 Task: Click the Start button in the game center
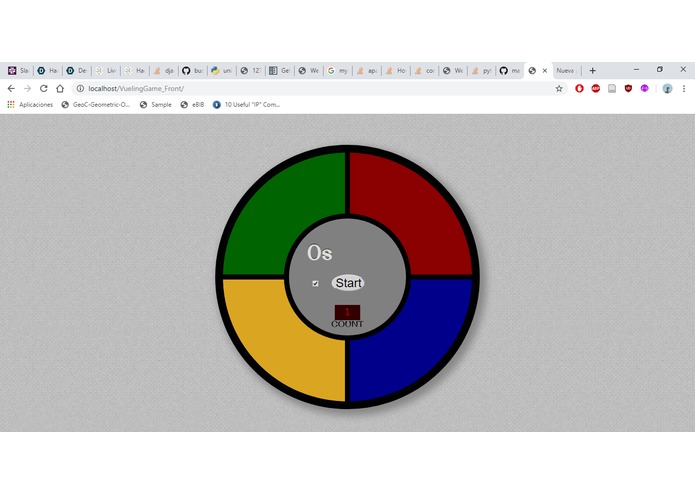pos(348,283)
